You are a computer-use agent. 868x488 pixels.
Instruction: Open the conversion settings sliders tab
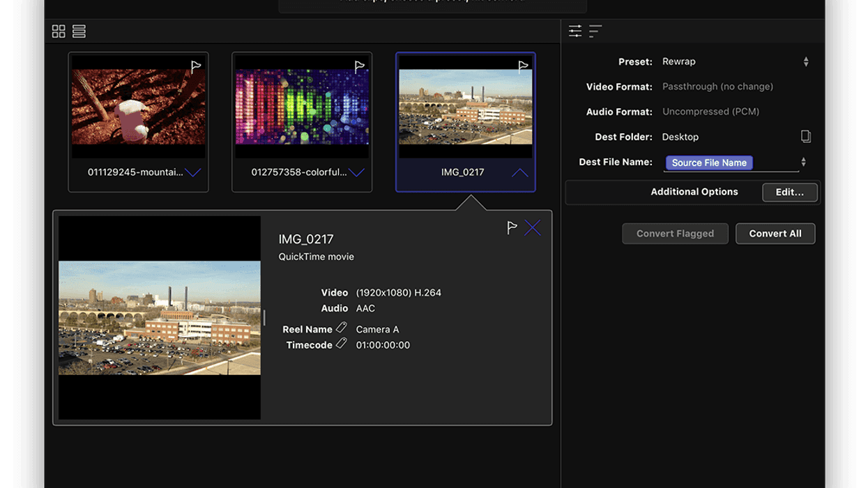(x=575, y=31)
